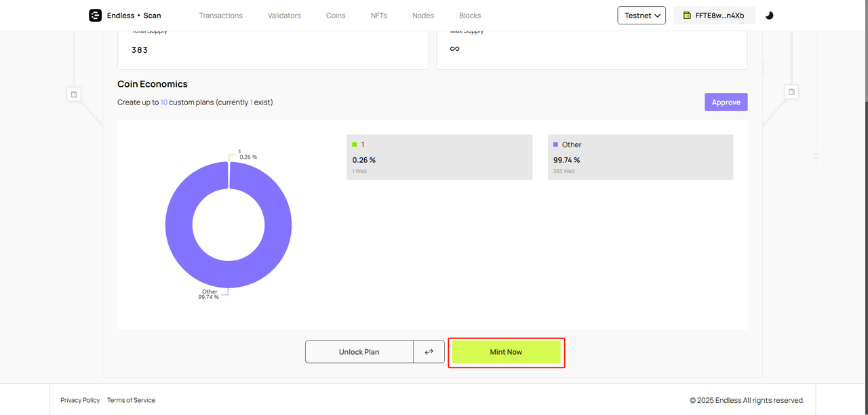868x415 pixels.
Task: Click left decorative calendar icon
Action: 74,94
